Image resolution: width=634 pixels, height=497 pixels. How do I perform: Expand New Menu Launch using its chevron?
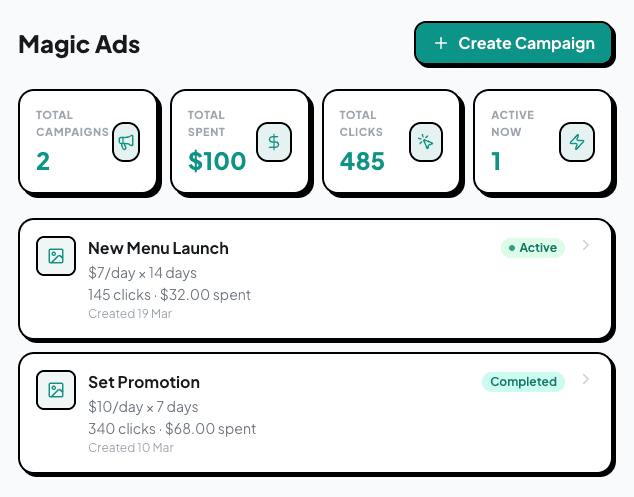[586, 246]
